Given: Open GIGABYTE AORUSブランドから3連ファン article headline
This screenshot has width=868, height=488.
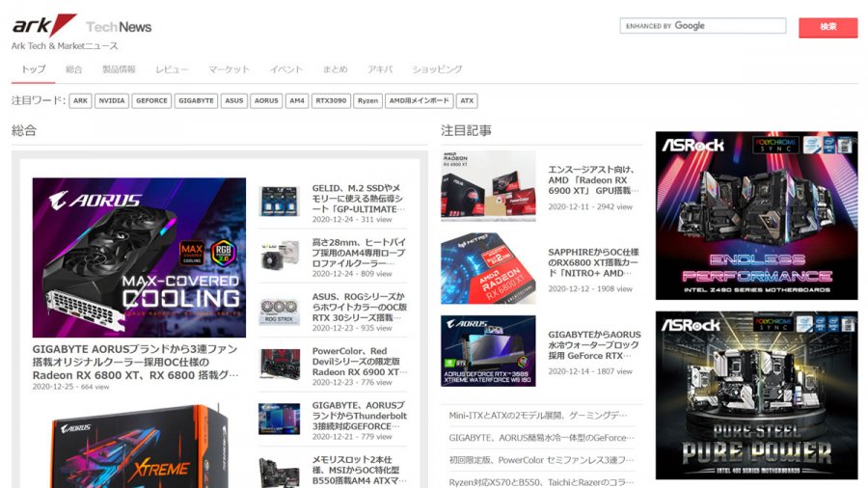Looking at the screenshot, I should (x=136, y=362).
